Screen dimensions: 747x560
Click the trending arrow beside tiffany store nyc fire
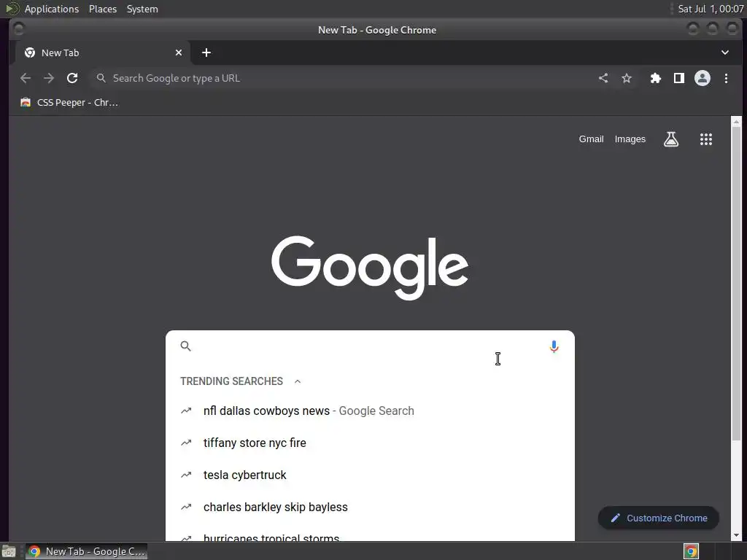tap(186, 443)
